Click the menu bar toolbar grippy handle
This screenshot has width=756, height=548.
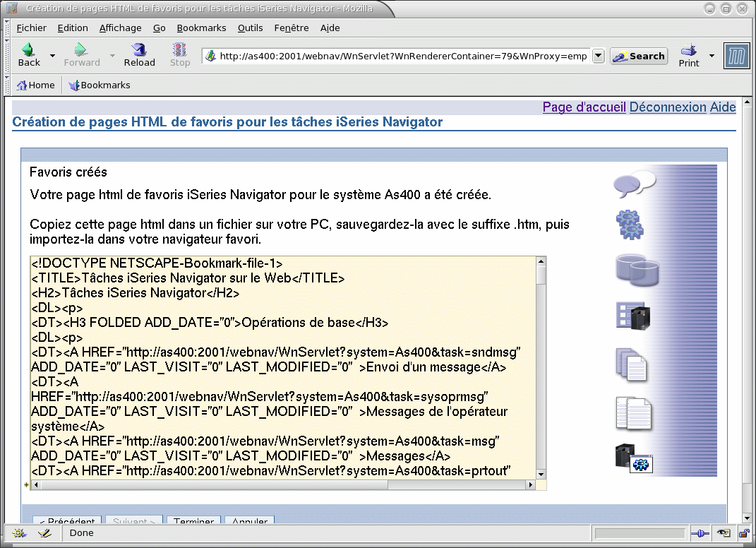[x=7, y=28]
